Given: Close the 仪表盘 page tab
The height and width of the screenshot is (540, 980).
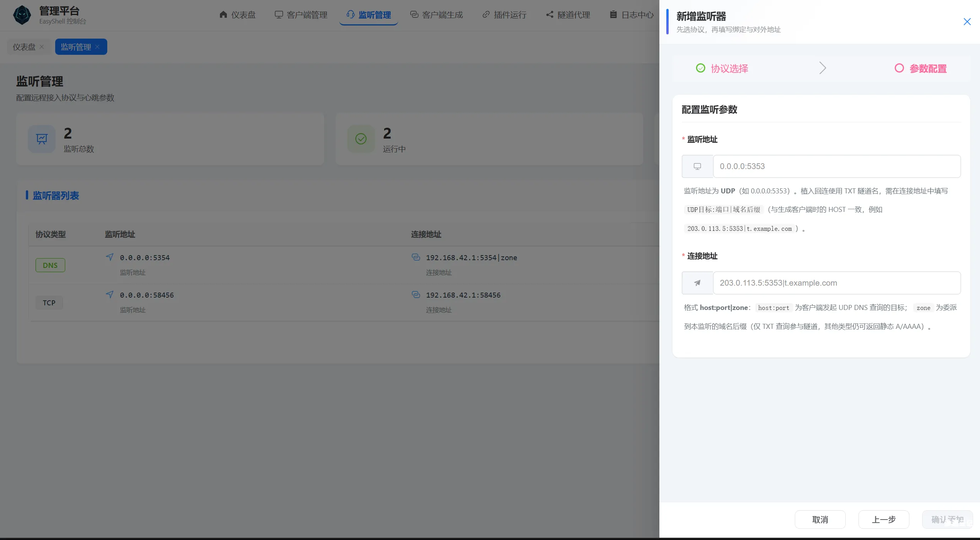Looking at the screenshot, I should [x=42, y=47].
